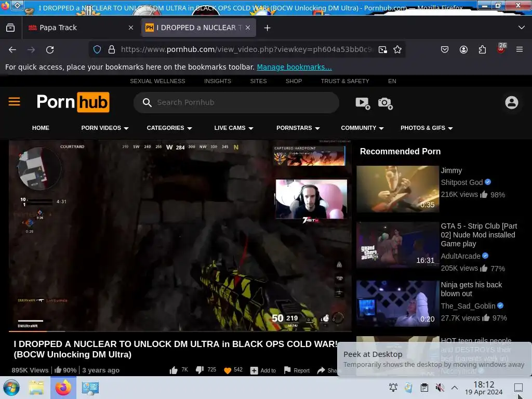Image resolution: width=532 pixels, height=399 pixels.
Task: Reload the page with the refresh icon
Action: (x=50, y=49)
